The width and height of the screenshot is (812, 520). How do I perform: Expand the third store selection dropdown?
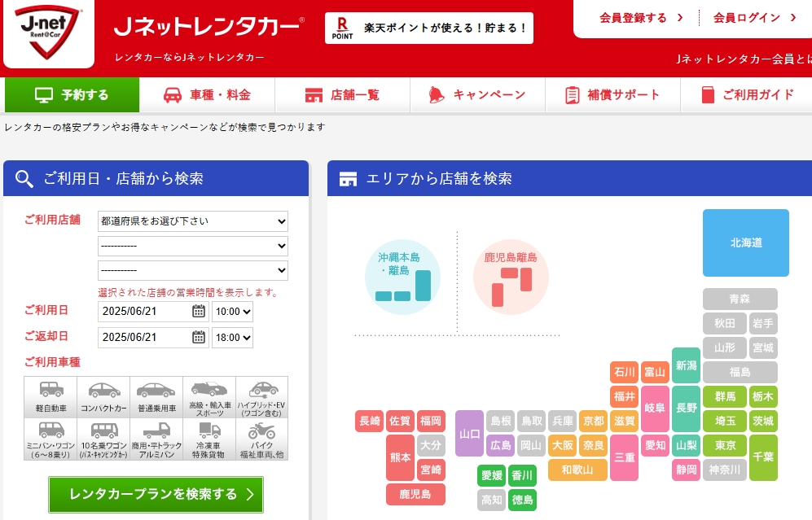click(193, 270)
